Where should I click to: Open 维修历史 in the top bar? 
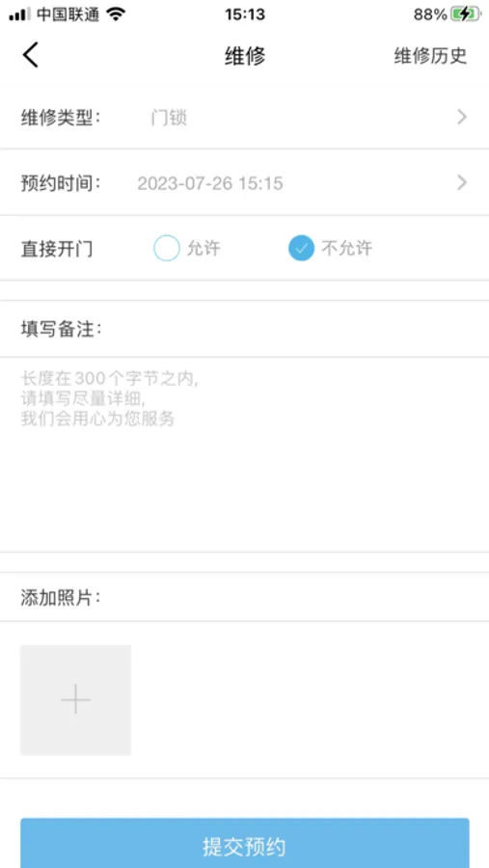430,56
